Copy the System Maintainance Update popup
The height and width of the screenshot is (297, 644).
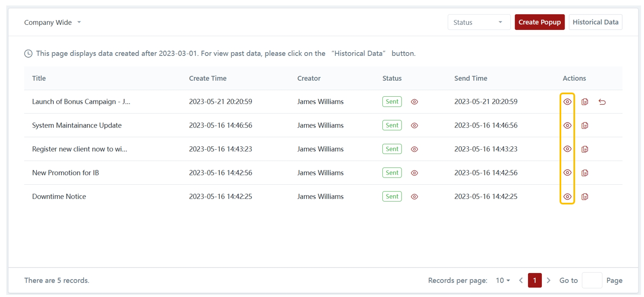584,125
